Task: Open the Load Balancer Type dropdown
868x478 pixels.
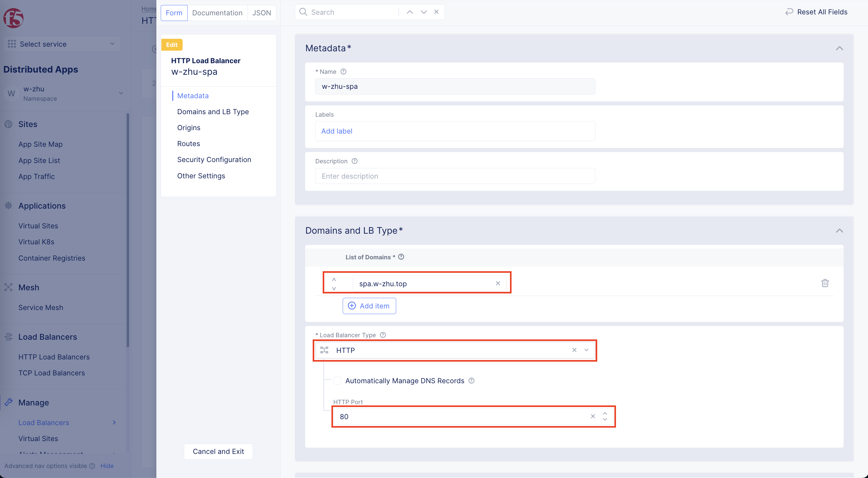Action: pyautogui.click(x=586, y=350)
